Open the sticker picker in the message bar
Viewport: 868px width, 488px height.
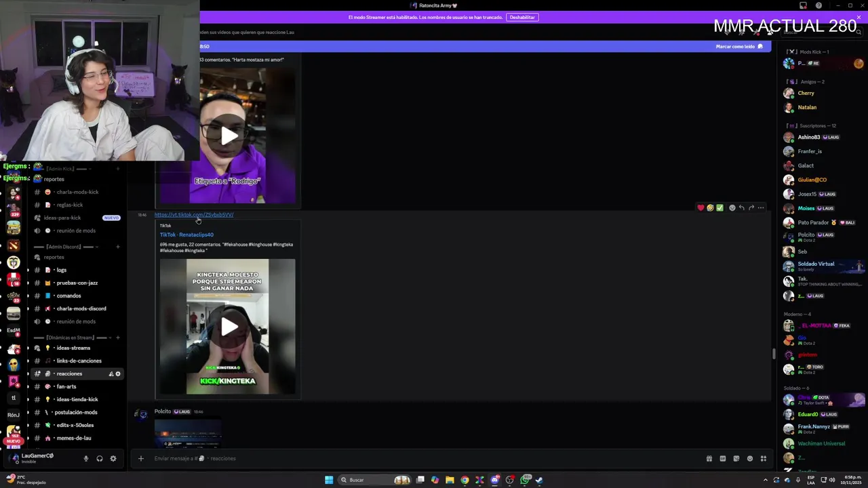[736, 458]
